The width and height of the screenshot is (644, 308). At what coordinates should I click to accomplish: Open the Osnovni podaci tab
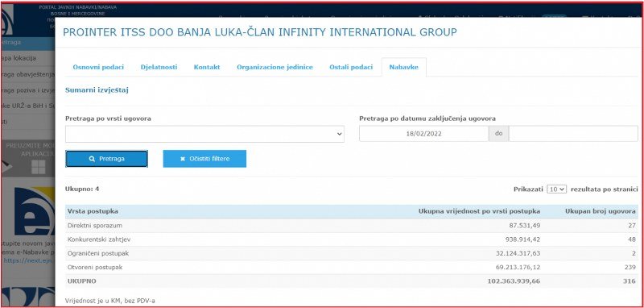98,67
